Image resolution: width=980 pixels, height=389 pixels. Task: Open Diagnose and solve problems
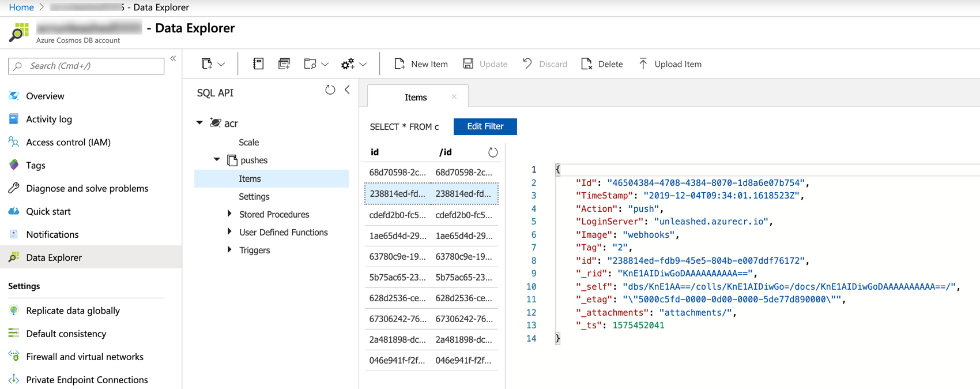[x=87, y=188]
